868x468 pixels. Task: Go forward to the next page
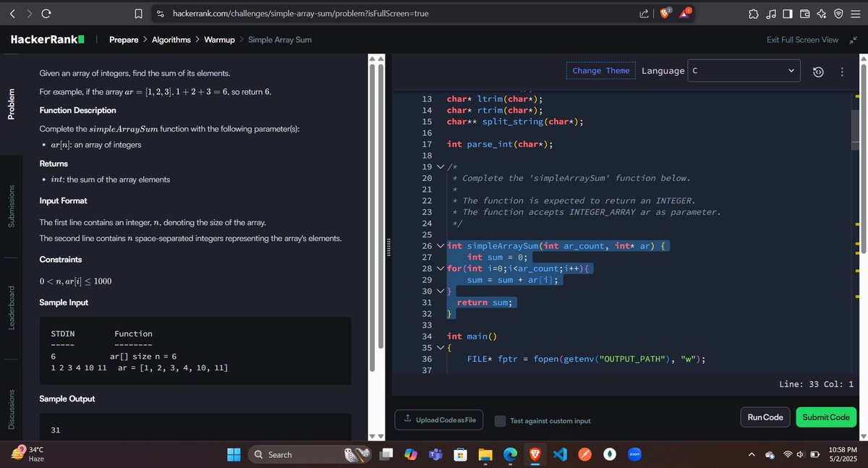click(29, 14)
